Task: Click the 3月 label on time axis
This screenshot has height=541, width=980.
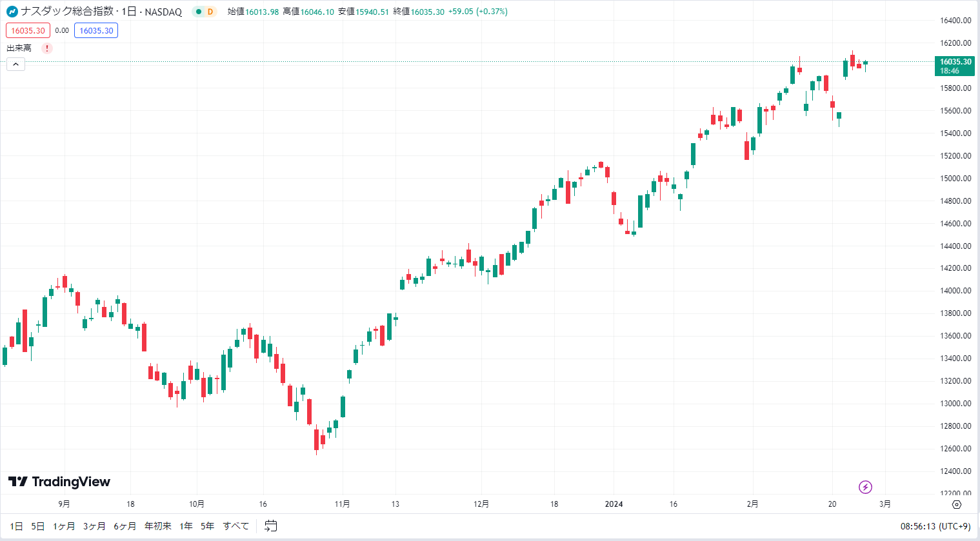Action: 885,504
